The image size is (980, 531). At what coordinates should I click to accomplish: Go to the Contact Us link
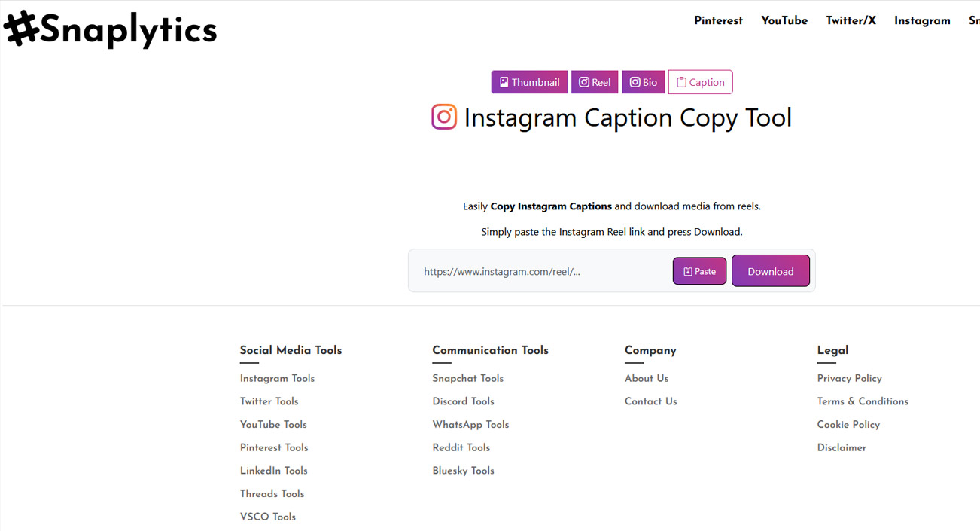650,401
